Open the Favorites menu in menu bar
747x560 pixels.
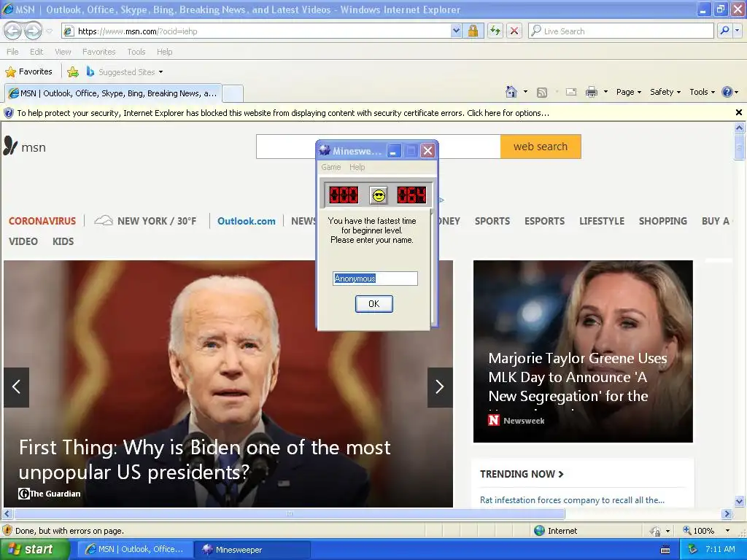[98, 52]
